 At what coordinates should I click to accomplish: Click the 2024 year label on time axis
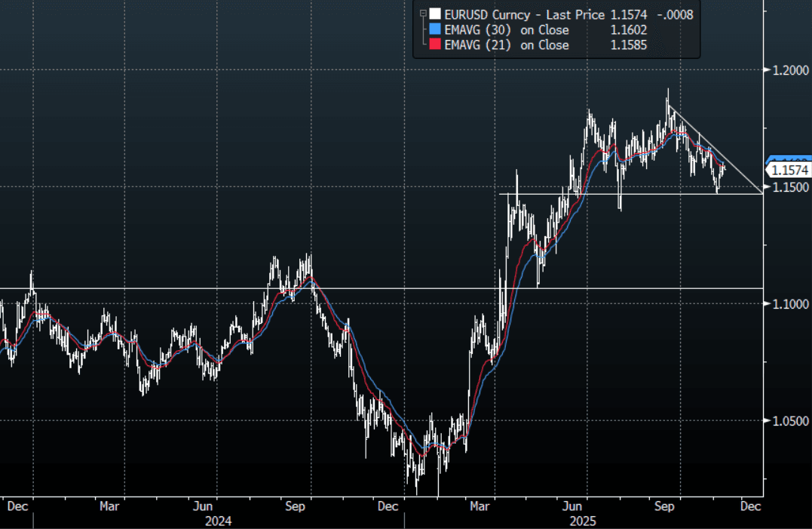click(218, 521)
